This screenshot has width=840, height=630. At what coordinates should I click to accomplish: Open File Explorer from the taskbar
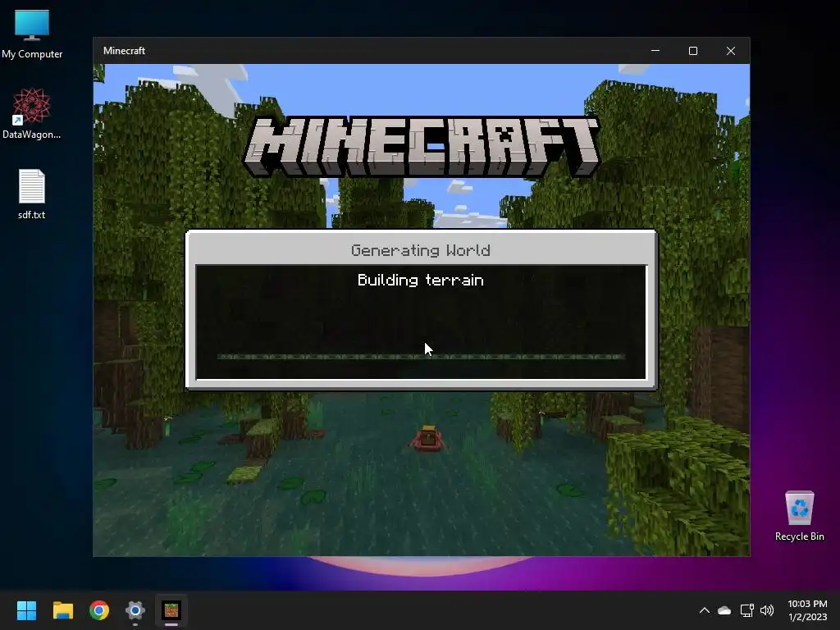pyautogui.click(x=62, y=610)
